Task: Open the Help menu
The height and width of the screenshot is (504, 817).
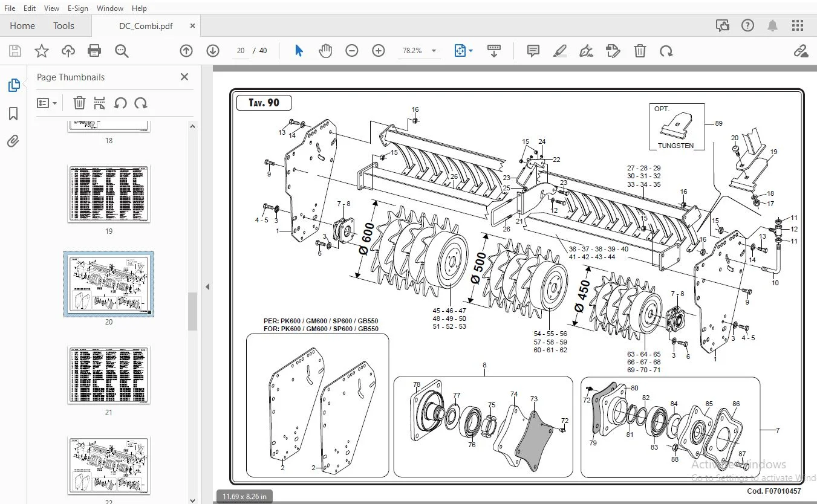Action: point(139,8)
